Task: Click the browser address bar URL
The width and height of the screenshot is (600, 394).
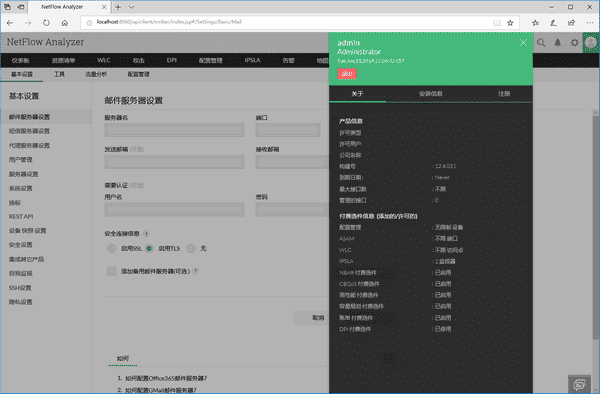Action: point(169,22)
